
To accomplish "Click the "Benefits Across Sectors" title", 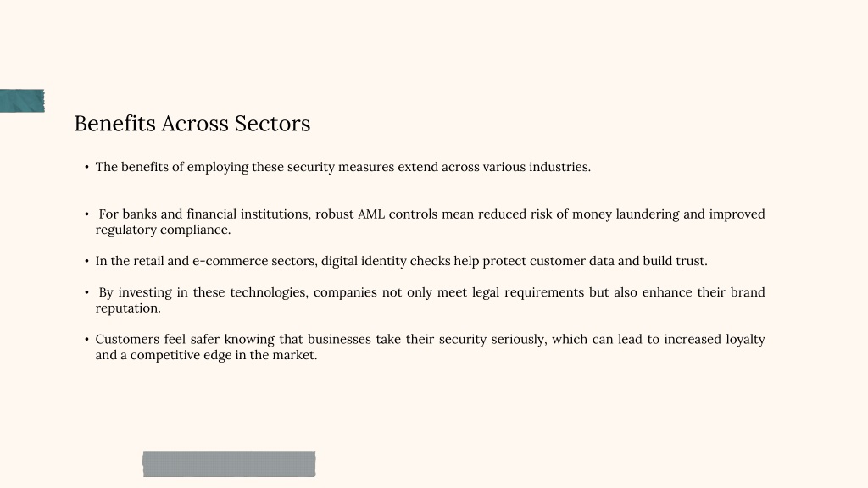I will point(192,124).
